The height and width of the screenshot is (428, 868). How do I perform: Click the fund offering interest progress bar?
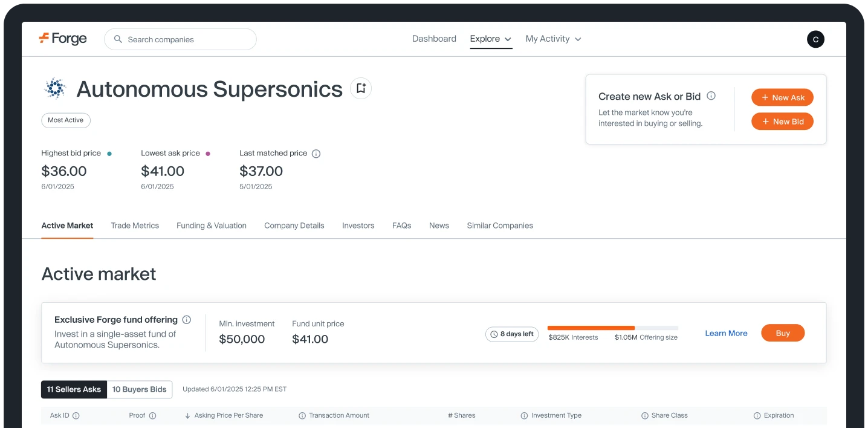(613, 328)
